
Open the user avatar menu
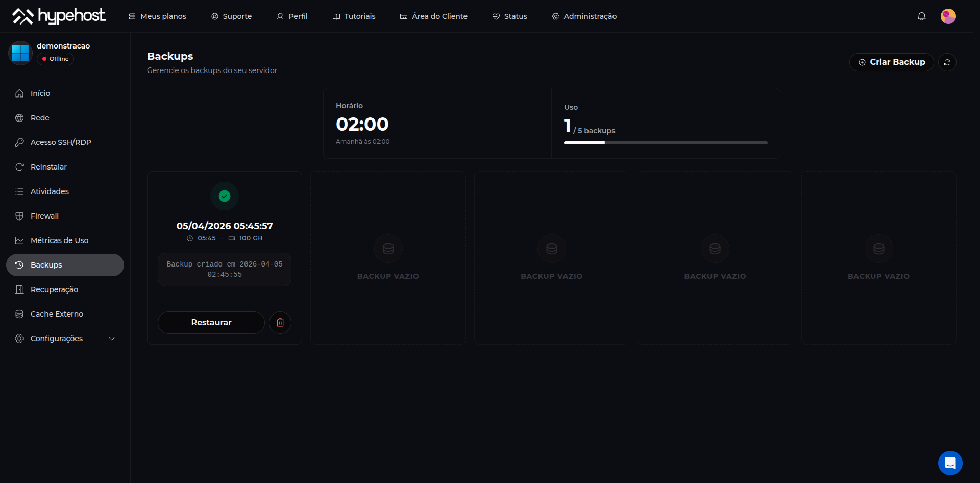click(x=948, y=16)
